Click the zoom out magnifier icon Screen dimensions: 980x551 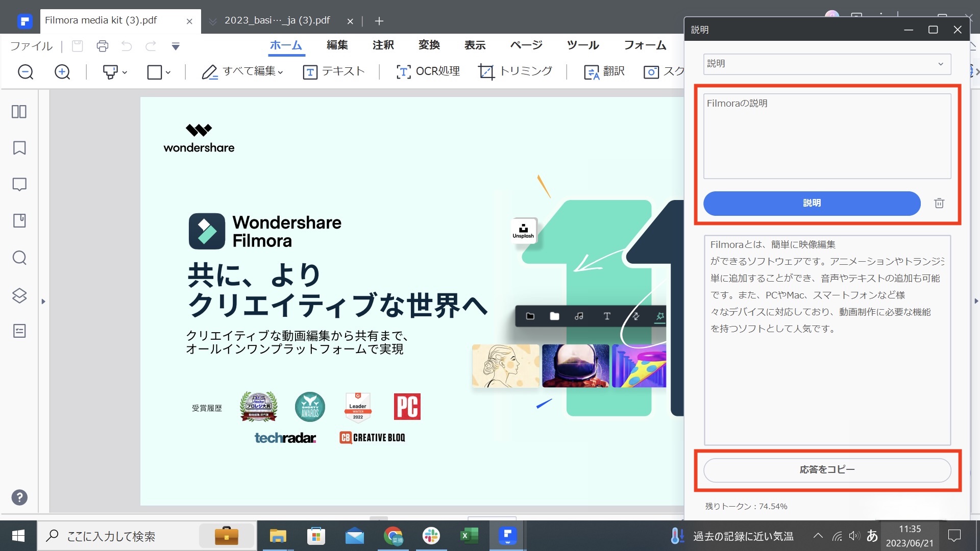coord(26,72)
